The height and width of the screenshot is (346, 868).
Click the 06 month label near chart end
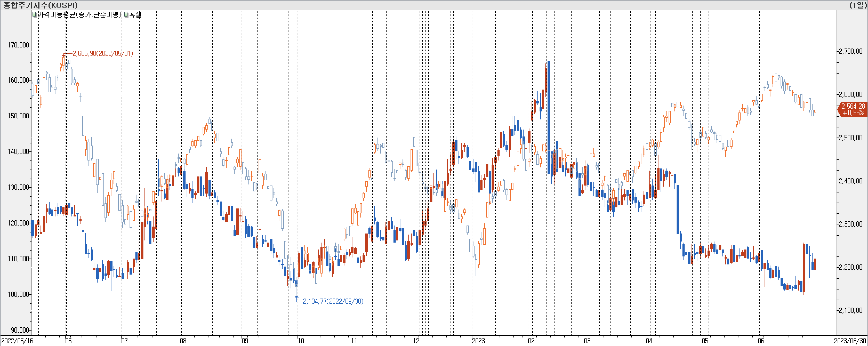(x=761, y=341)
